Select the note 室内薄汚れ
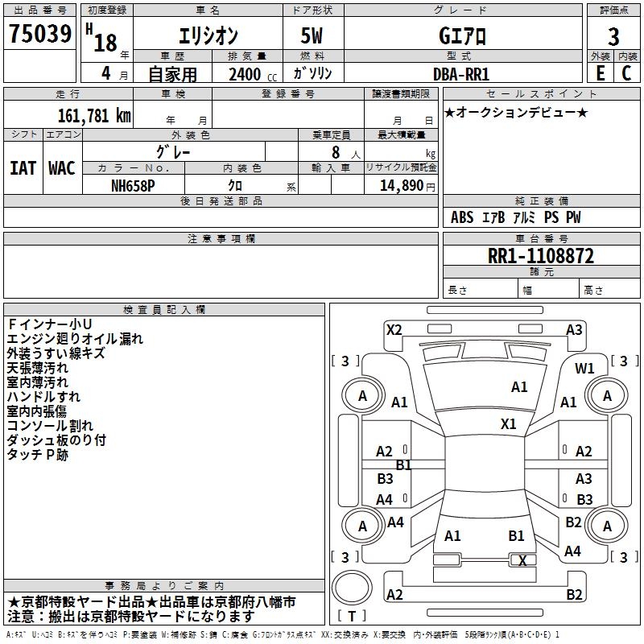The width and height of the screenshot is (644, 644). pos(37,382)
